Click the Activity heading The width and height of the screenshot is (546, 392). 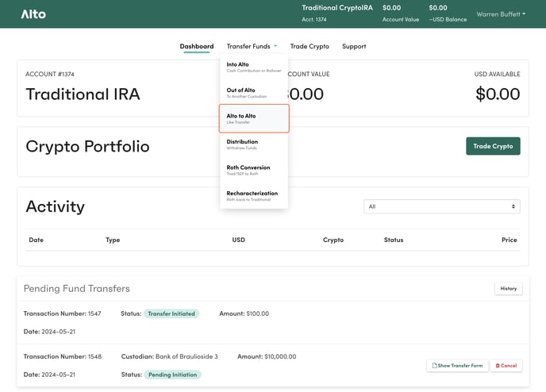(x=55, y=206)
